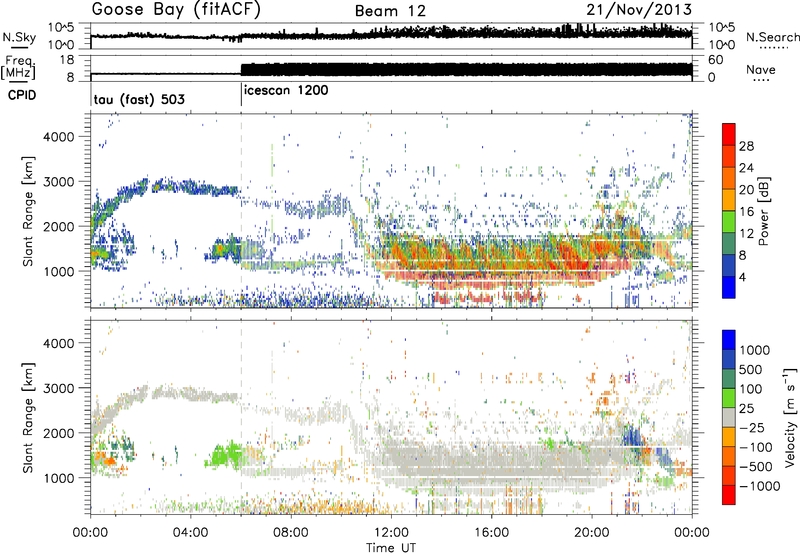Click the 60 tick of the Nave axis
This screenshot has width=800, height=554.
click(x=715, y=60)
